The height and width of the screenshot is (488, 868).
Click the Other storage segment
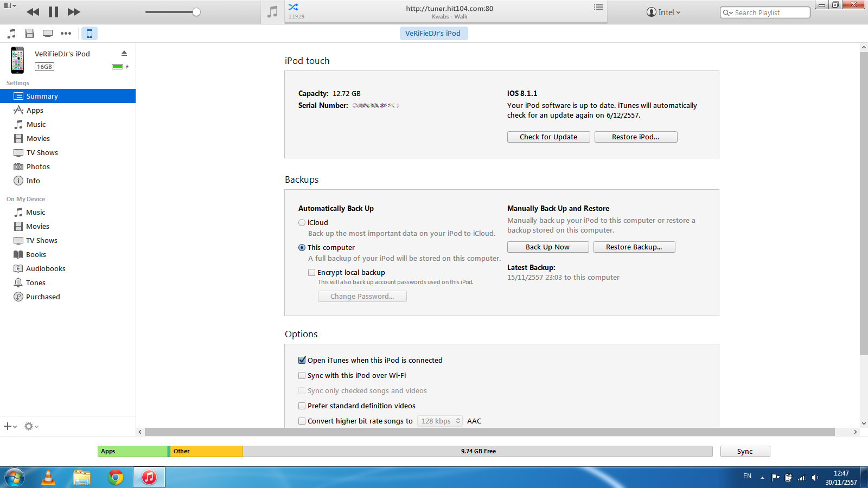point(206,451)
